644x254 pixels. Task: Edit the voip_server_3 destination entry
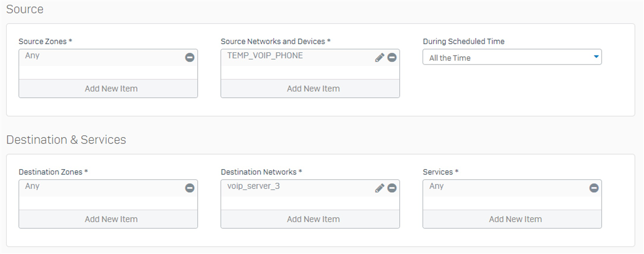click(x=380, y=188)
